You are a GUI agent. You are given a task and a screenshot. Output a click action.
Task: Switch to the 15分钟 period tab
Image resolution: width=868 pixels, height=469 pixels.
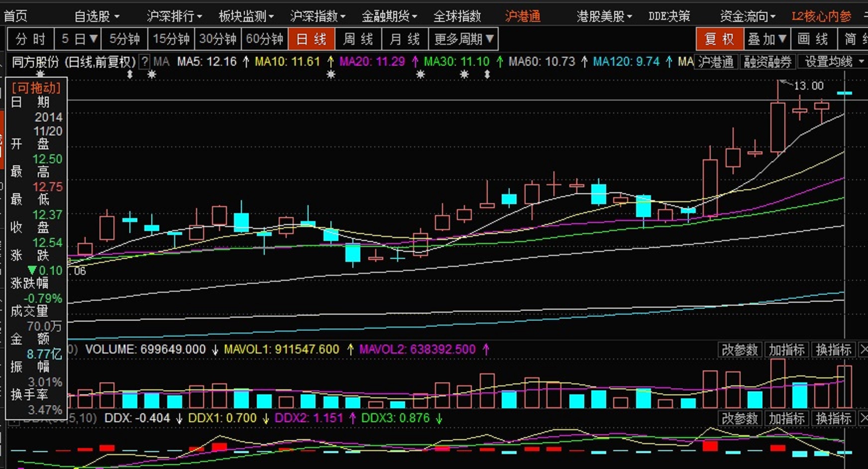[171, 39]
